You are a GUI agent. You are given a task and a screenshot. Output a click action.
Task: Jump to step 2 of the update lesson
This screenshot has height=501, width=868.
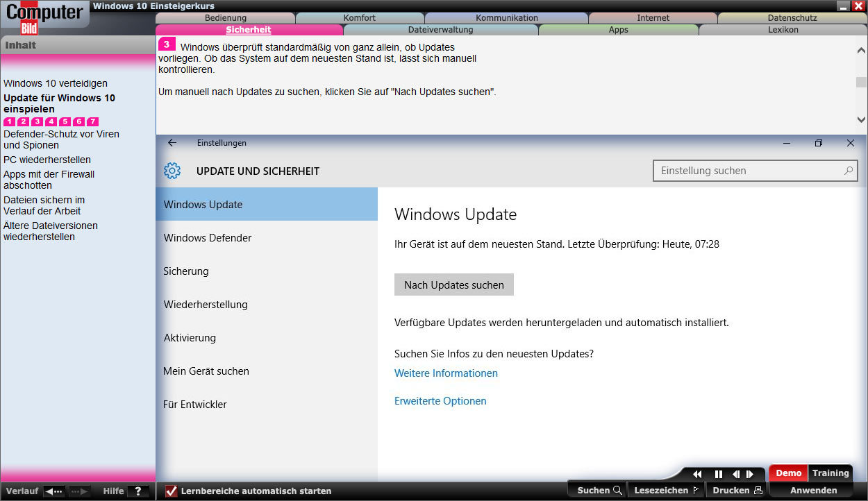[x=23, y=121]
